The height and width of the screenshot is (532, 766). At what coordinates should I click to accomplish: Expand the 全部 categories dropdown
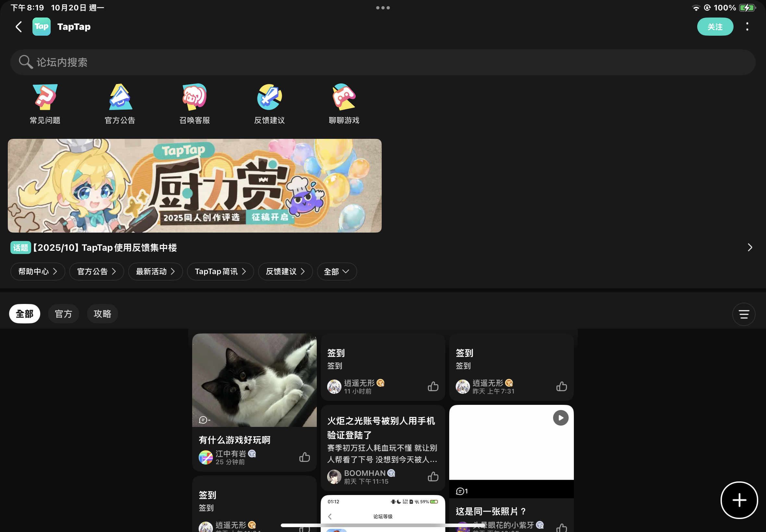click(337, 272)
